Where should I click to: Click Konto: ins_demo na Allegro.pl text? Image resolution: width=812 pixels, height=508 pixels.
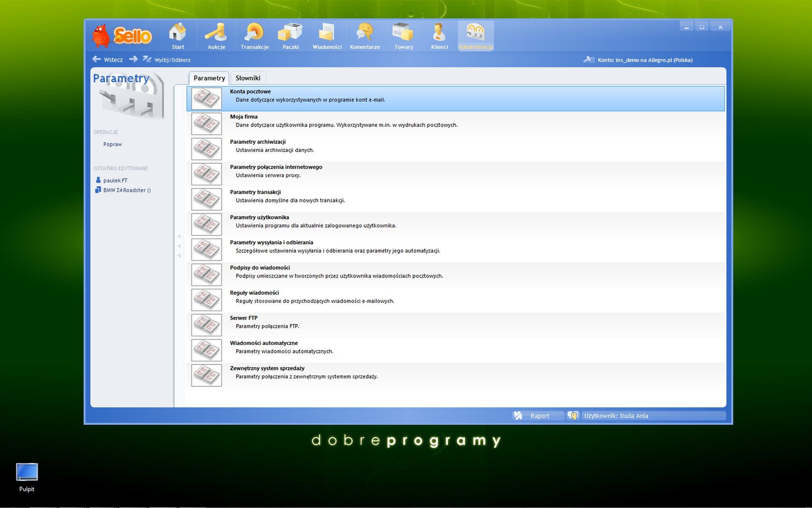pyautogui.click(x=645, y=60)
